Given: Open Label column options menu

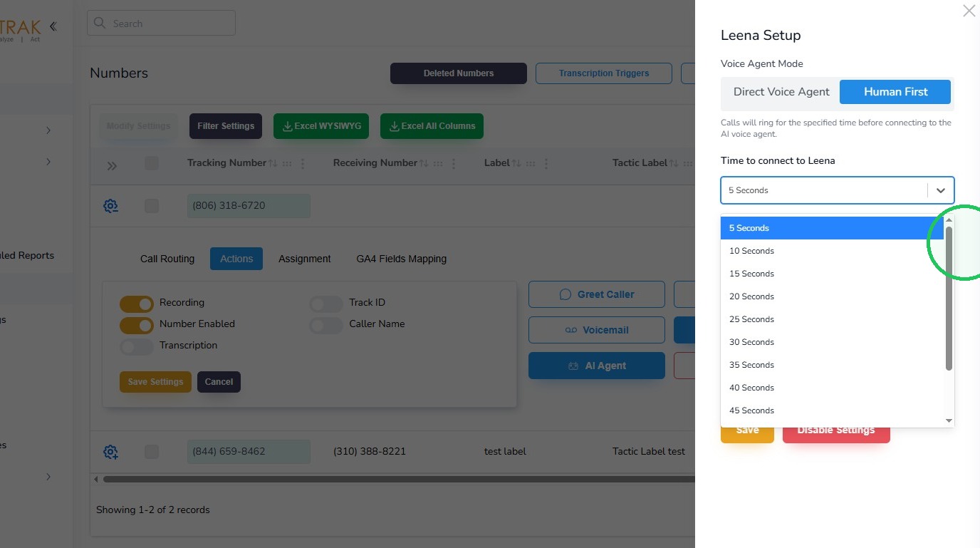Looking at the screenshot, I should (546, 163).
